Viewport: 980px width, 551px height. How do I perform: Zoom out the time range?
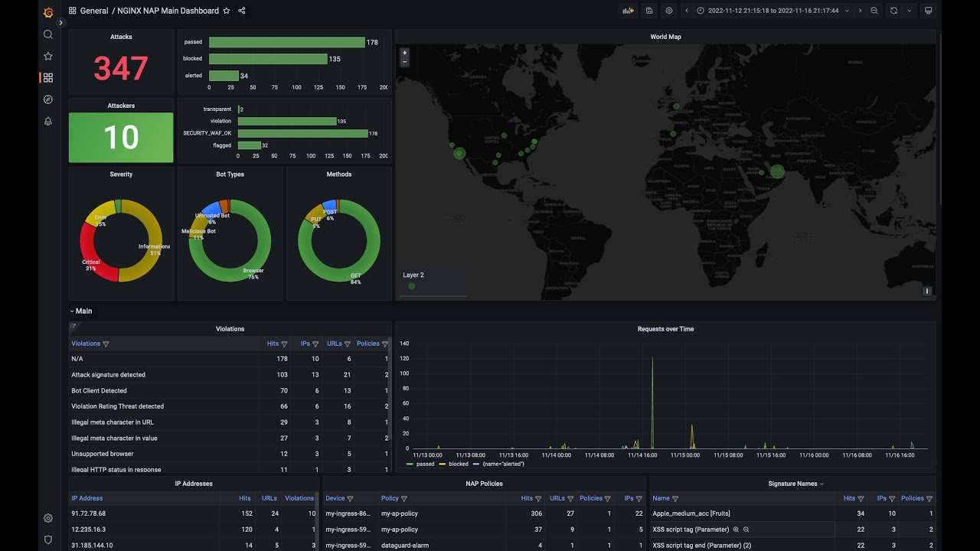tap(874, 11)
